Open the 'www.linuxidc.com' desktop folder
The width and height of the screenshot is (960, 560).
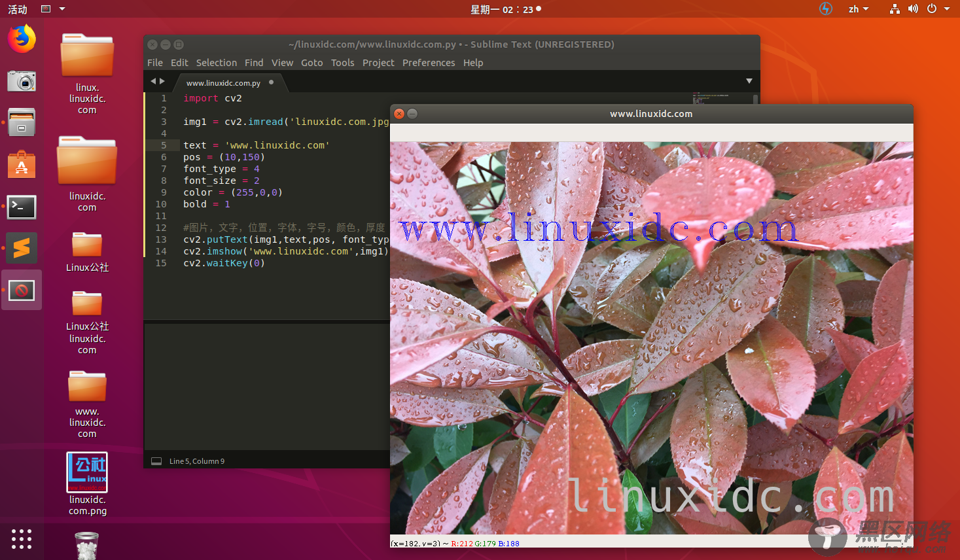[x=87, y=404]
